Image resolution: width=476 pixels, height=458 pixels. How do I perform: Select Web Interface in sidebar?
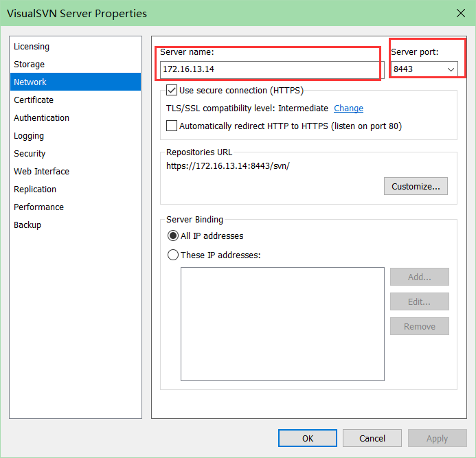(76, 172)
